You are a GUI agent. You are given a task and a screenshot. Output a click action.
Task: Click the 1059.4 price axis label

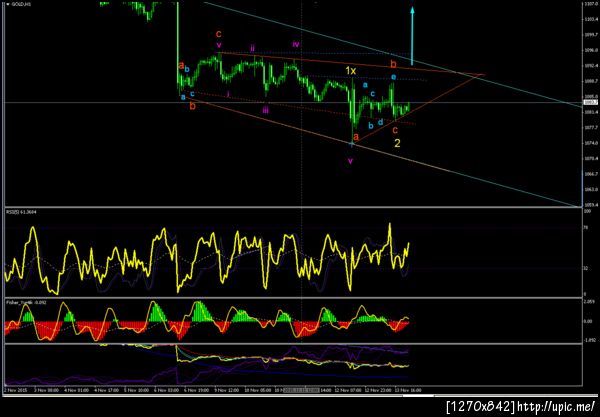coord(590,205)
